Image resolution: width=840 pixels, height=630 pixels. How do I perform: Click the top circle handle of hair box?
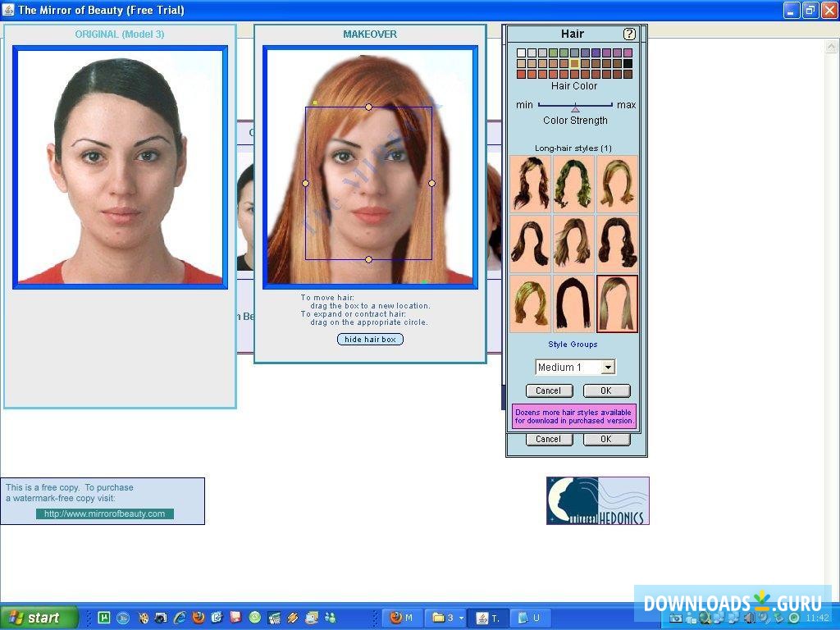click(368, 107)
